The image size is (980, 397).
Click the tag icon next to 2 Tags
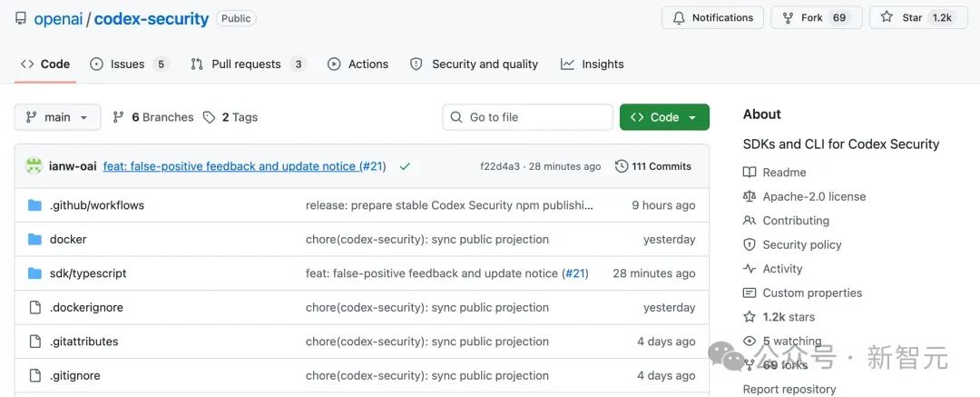[x=210, y=117]
